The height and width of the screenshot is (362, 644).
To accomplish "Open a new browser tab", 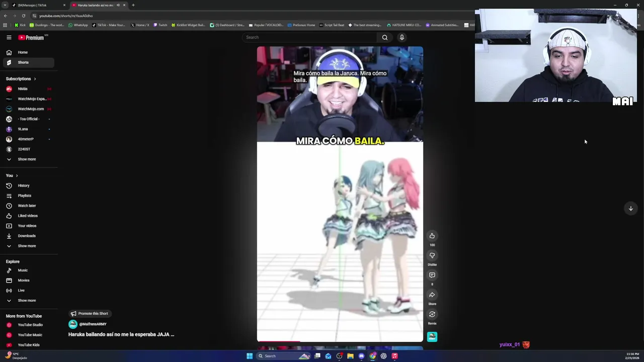I will (133, 5).
